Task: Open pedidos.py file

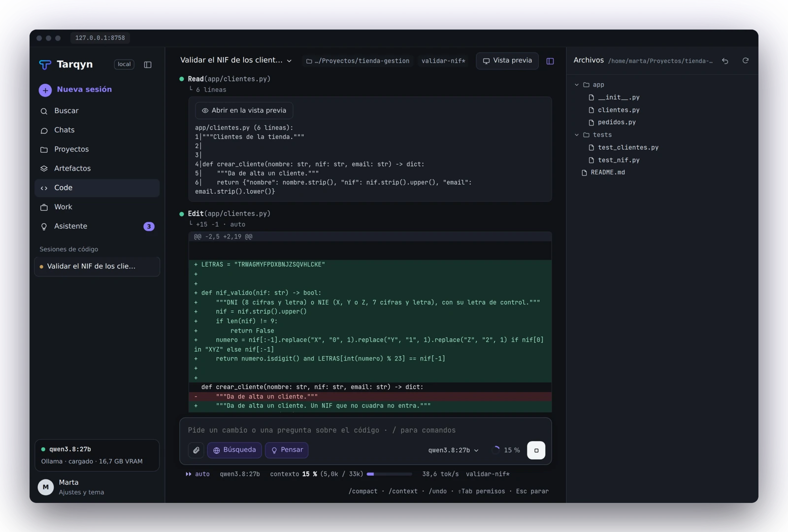Action: (612, 122)
